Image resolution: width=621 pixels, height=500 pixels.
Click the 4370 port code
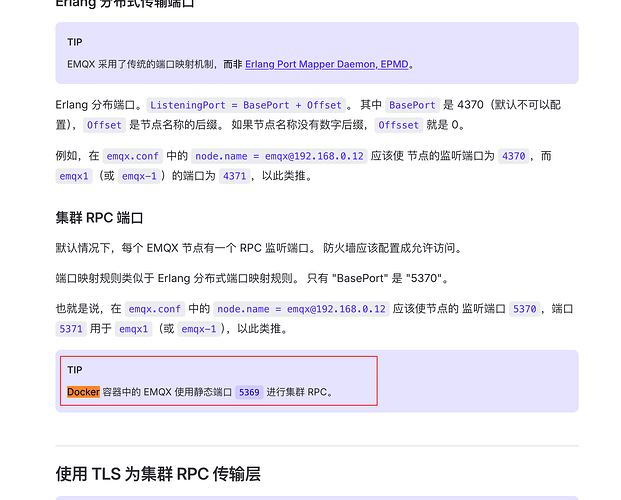(514, 156)
